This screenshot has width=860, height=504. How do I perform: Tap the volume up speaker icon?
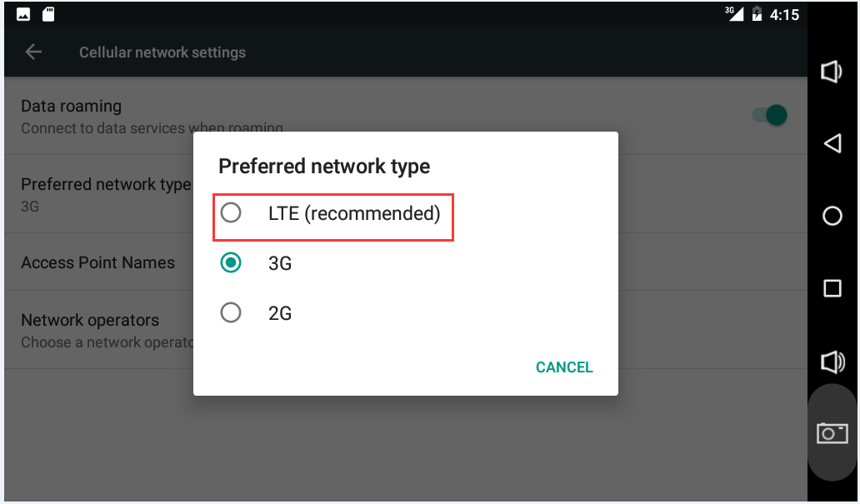[x=831, y=72]
